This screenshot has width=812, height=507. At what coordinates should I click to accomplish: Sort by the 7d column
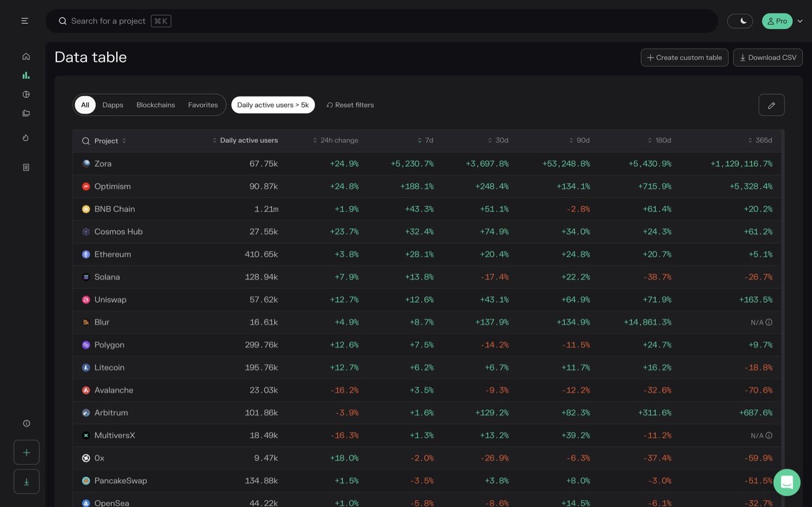tap(426, 140)
